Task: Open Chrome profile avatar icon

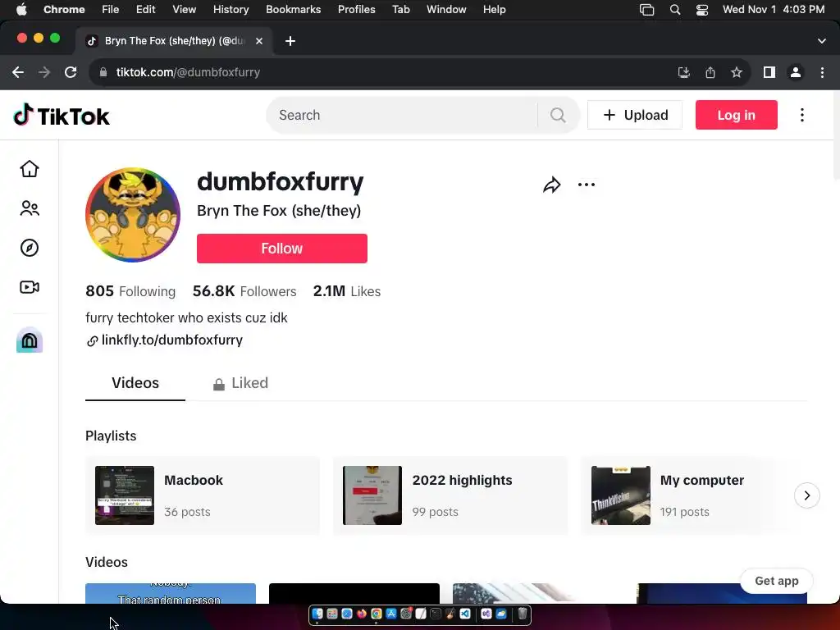Action: coord(796,72)
